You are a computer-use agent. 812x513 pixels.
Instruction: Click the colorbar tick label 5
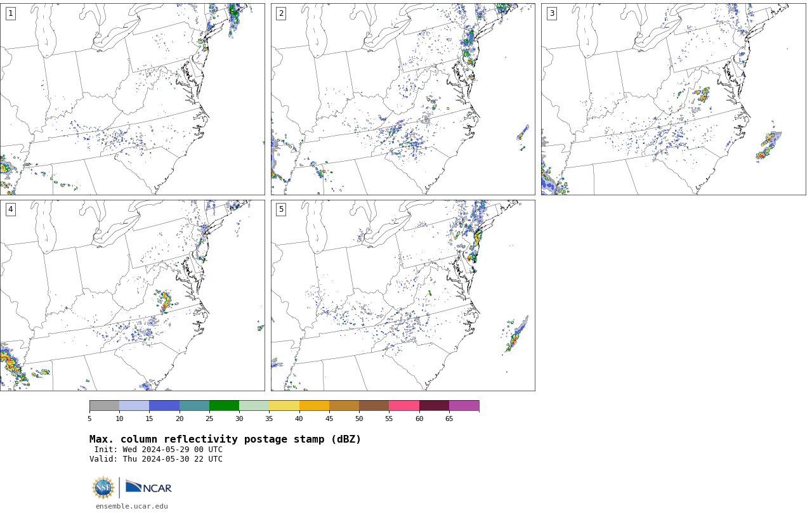coord(89,419)
